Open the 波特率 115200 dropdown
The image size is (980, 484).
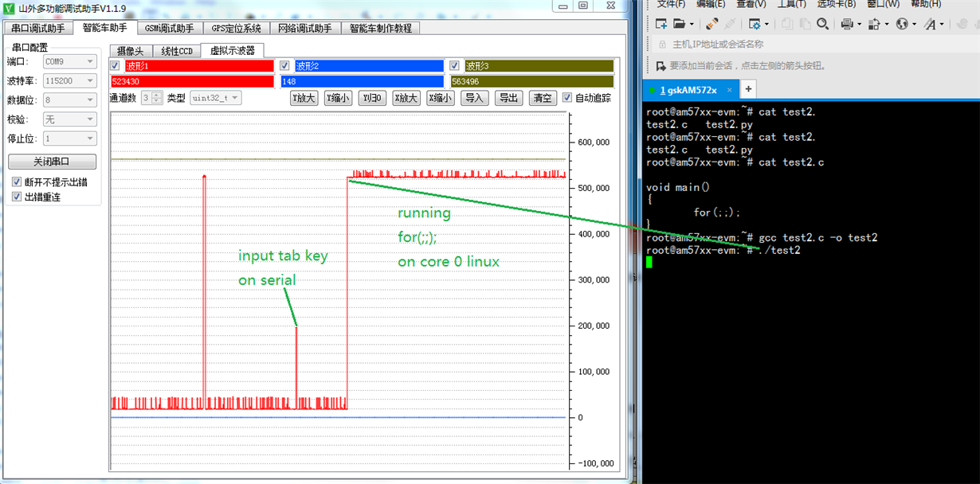click(70, 80)
